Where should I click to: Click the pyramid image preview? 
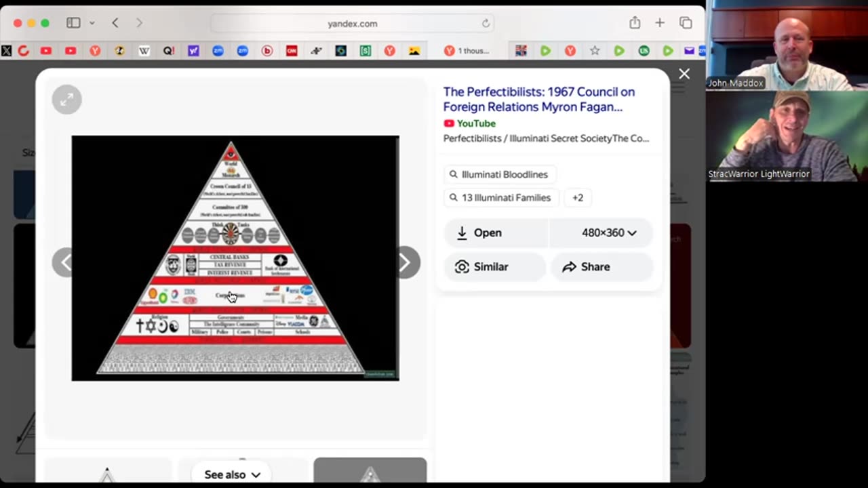point(235,258)
